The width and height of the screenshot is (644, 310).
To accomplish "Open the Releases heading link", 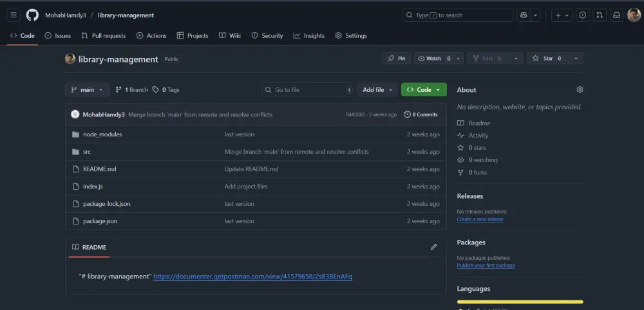I will click(470, 196).
